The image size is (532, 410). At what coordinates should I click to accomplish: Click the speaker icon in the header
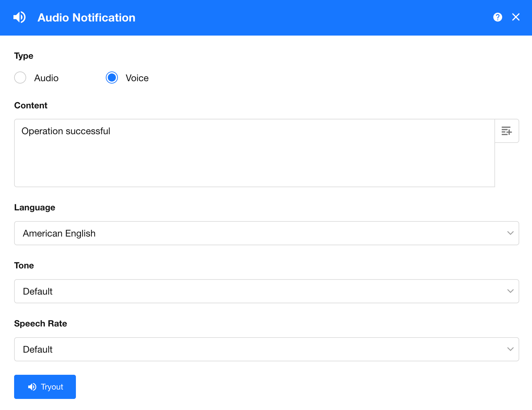[x=19, y=17]
